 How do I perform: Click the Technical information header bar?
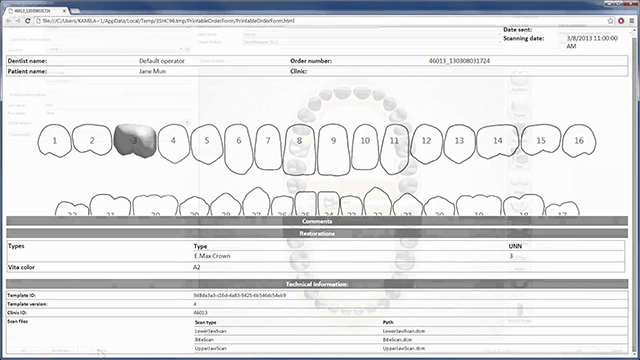[317, 284]
